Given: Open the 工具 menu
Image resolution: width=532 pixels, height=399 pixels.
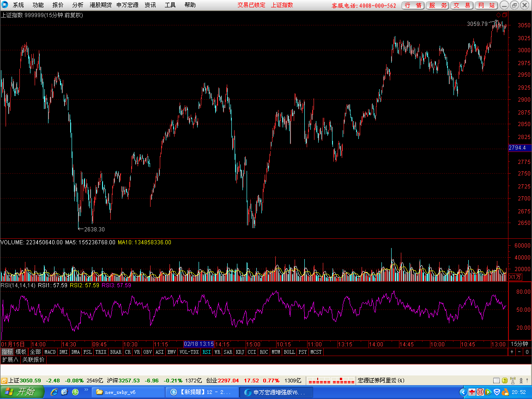Looking at the screenshot, I should pos(170,5).
